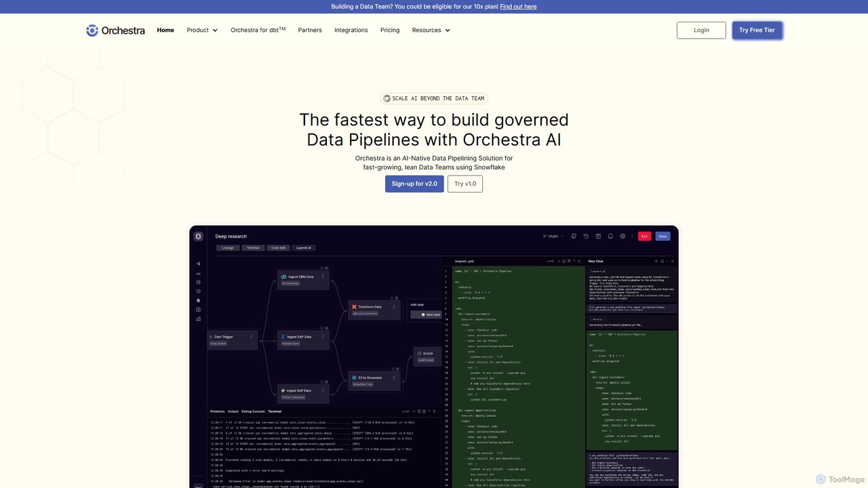Click the blue Save button
This screenshot has height=488, width=868.
tap(663, 237)
